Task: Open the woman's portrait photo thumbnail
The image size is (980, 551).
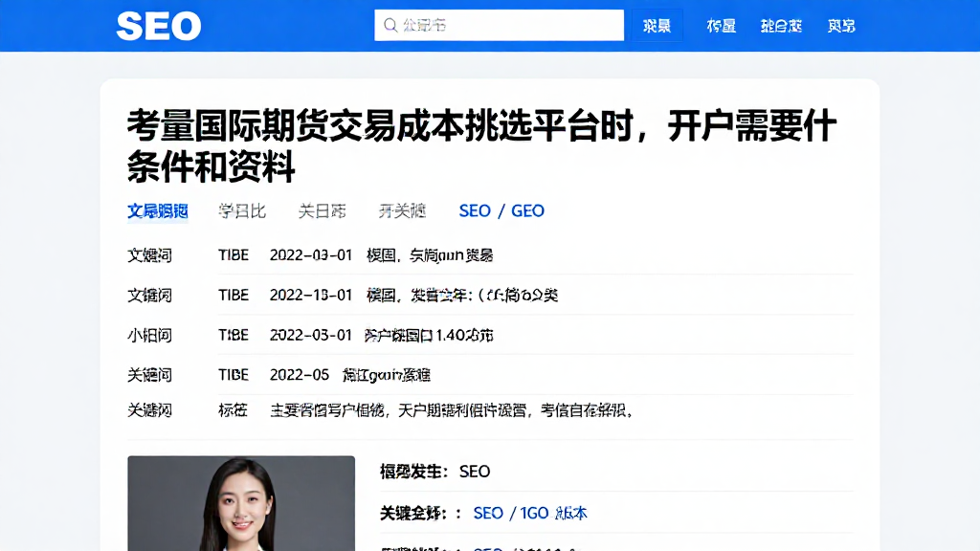Action: click(x=241, y=503)
